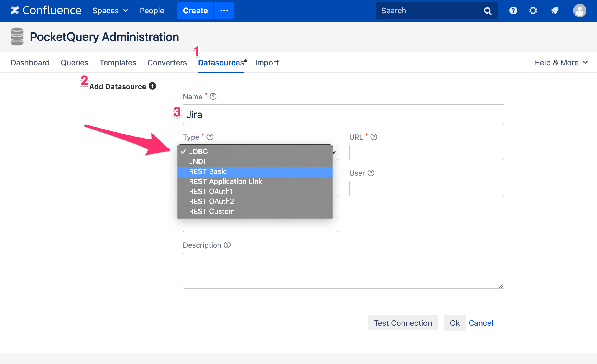Open the notifications icon in header
This screenshot has width=597, height=364.
[x=555, y=11]
